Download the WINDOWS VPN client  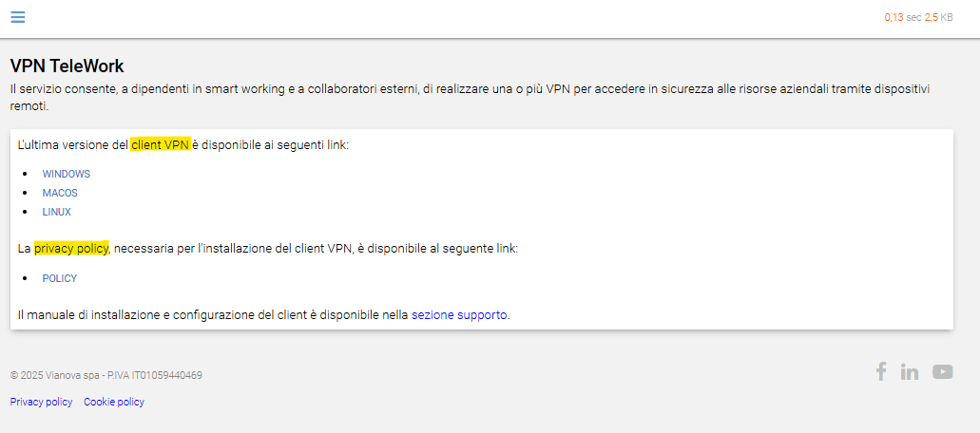[67, 174]
